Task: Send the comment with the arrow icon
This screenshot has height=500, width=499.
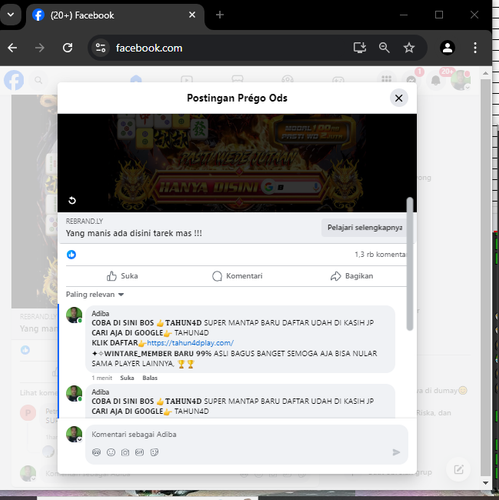Action: pos(396,452)
